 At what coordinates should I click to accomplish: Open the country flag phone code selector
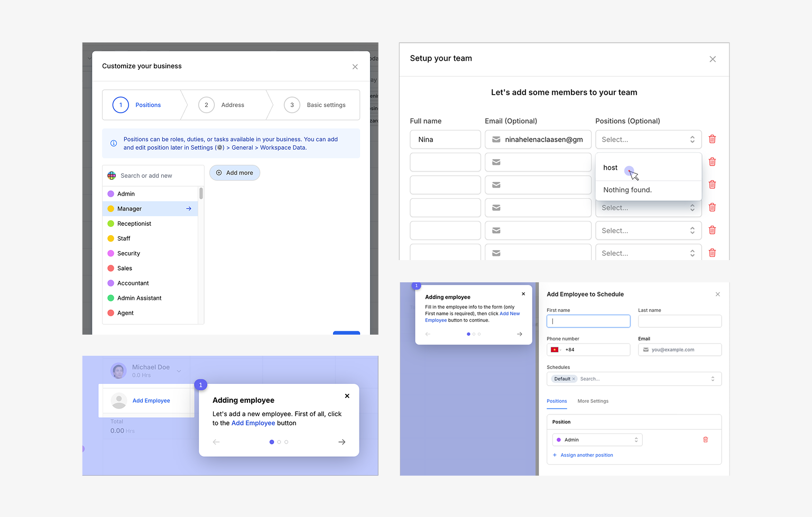tap(556, 349)
